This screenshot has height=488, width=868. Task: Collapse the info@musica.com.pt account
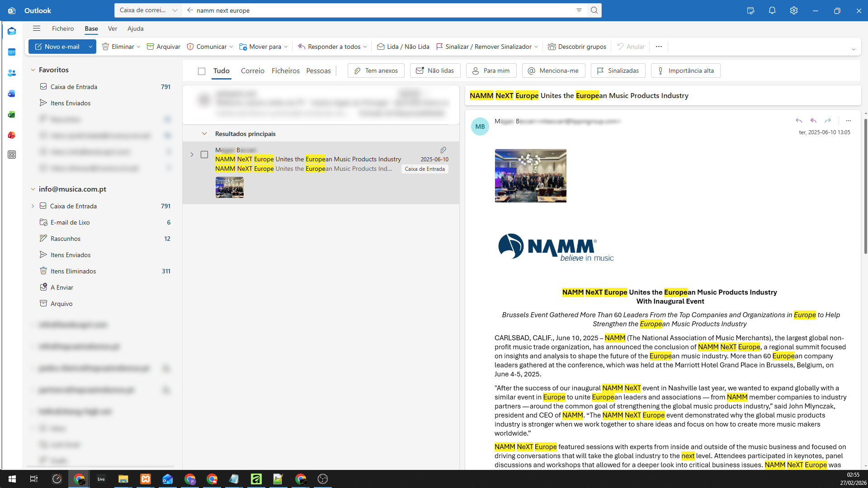point(33,189)
